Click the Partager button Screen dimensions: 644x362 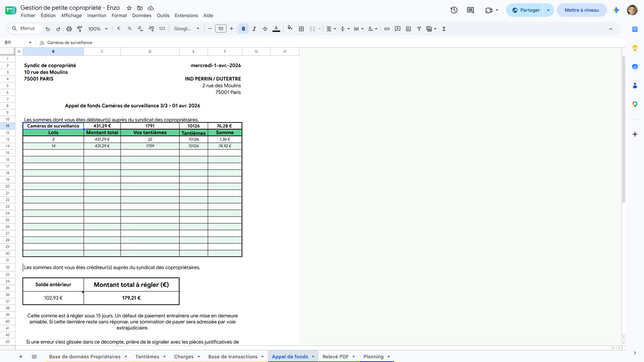(x=526, y=10)
